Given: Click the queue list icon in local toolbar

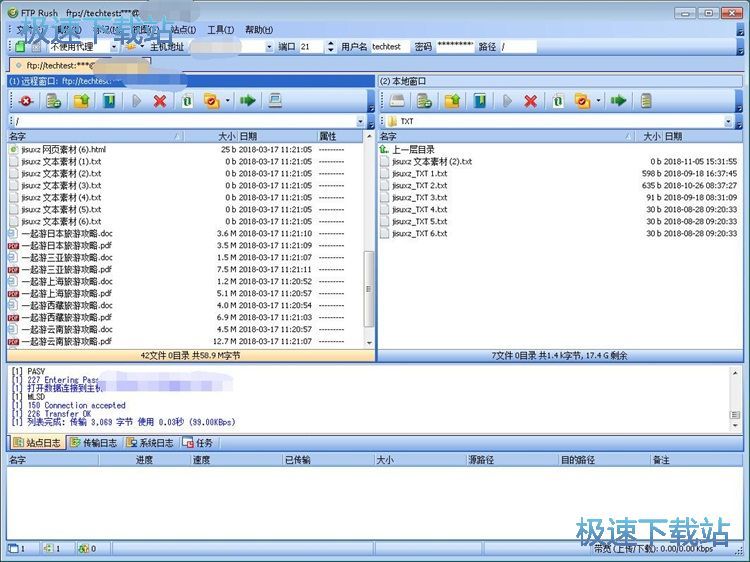Looking at the screenshot, I should coord(646,101).
